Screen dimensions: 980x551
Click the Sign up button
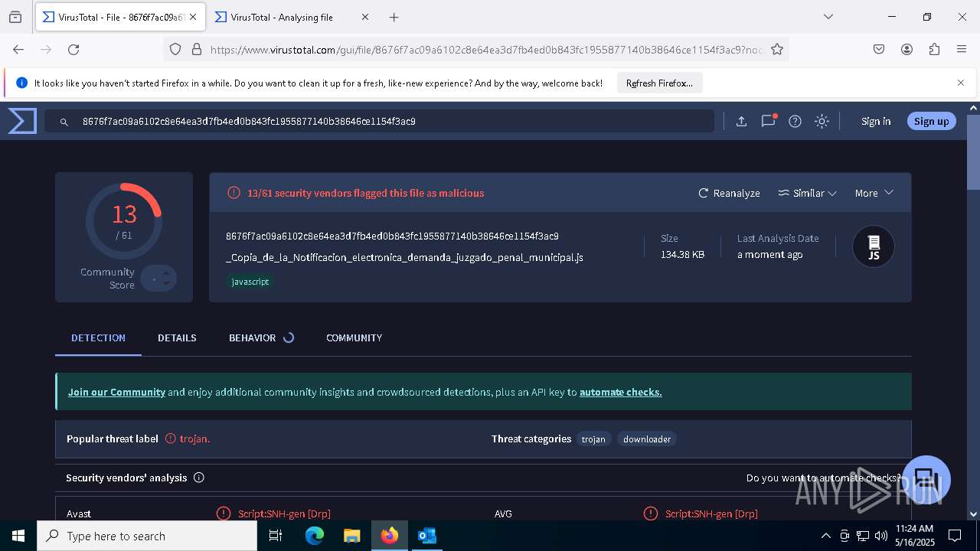click(x=931, y=121)
